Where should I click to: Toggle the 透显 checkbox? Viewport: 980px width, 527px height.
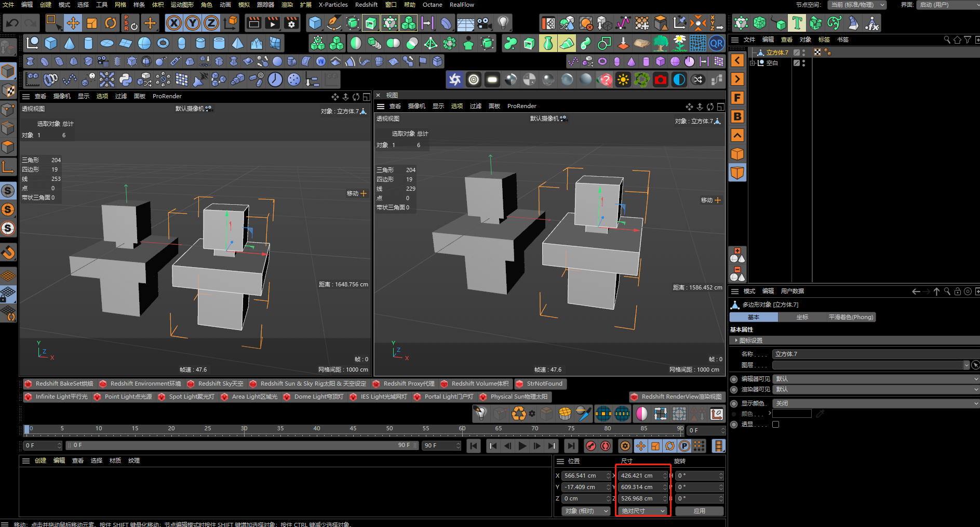[776, 424]
